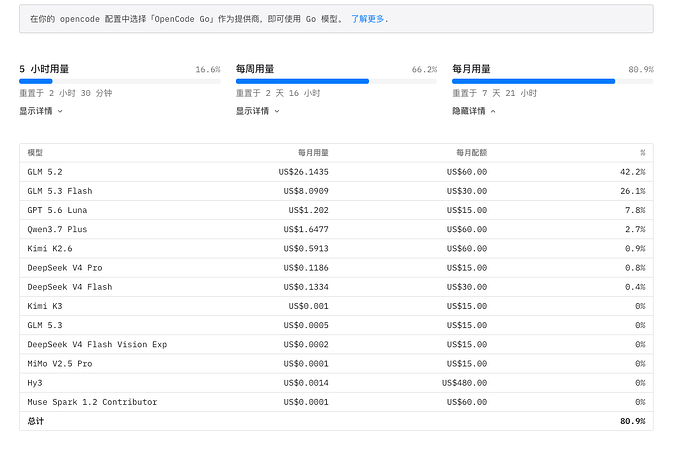Click the 7.8% percentage cell
The height and width of the screenshot is (454, 690).
[635, 210]
